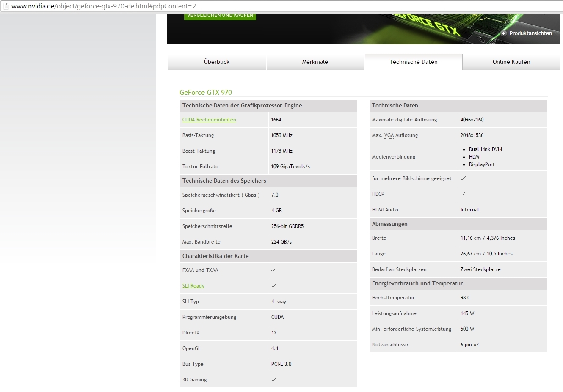Click the Min. erforderliche Systemleistung label

click(411, 329)
